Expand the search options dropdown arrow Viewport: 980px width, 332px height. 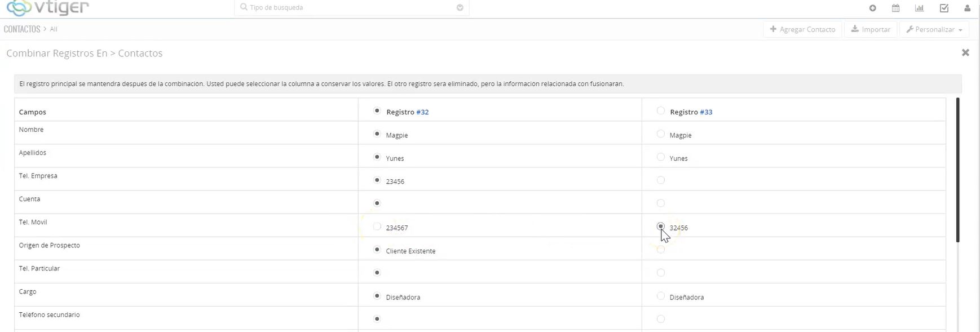(x=460, y=8)
